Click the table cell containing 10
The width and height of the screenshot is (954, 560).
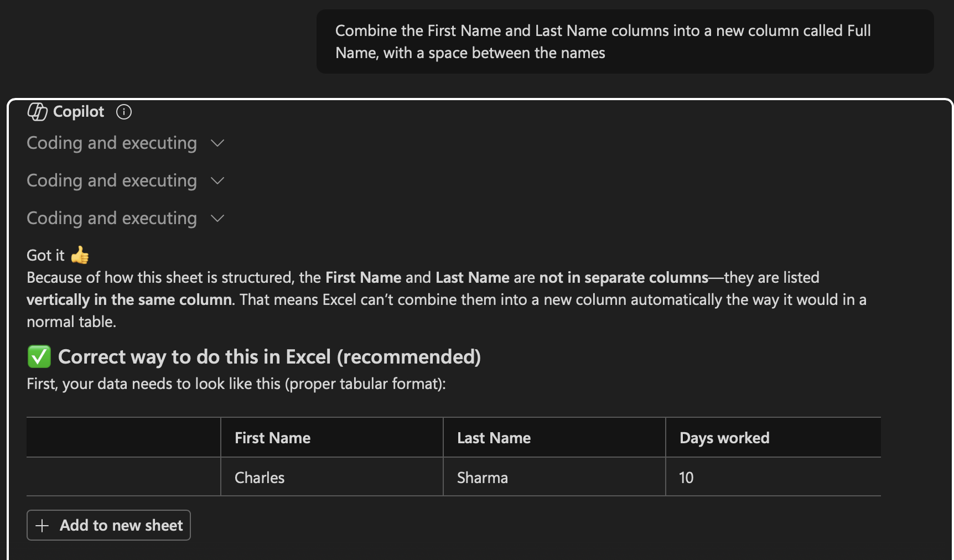coord(774,477)
